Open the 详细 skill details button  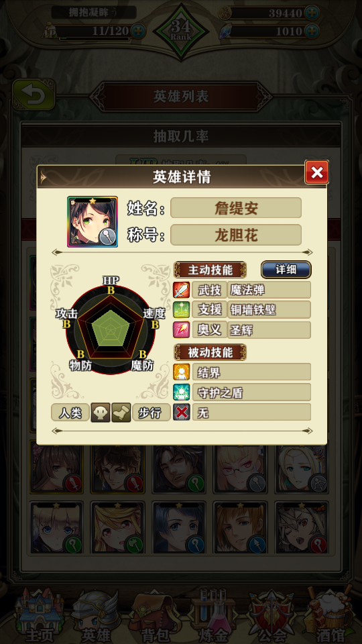click(286, 270)
